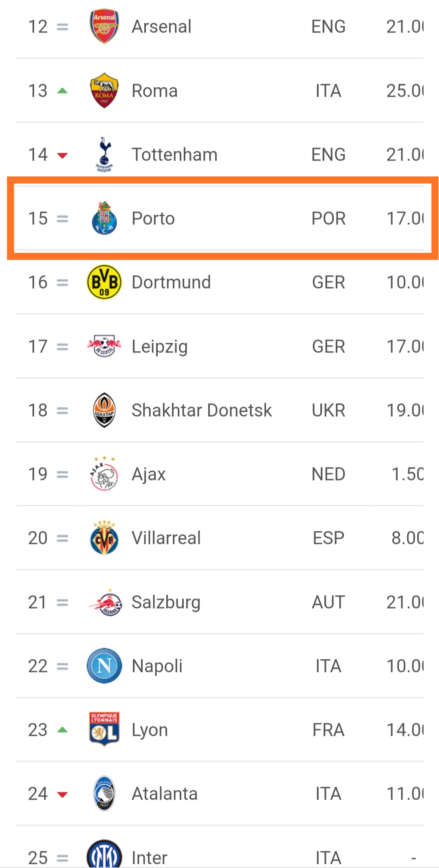Select the Shakhtar Donetsk crest
Image resolution: width=439 pixels, height=868 pixels.
(x=104, y=410)
